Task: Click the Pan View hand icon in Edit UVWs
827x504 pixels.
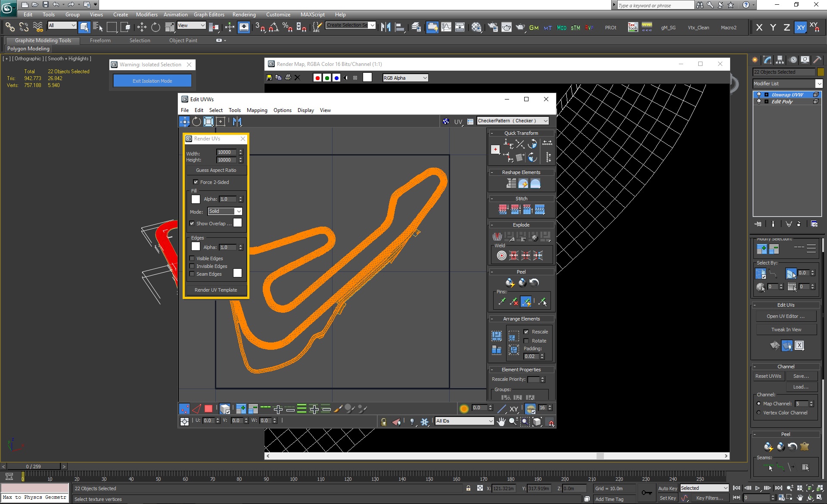Action: click(501, 422)
